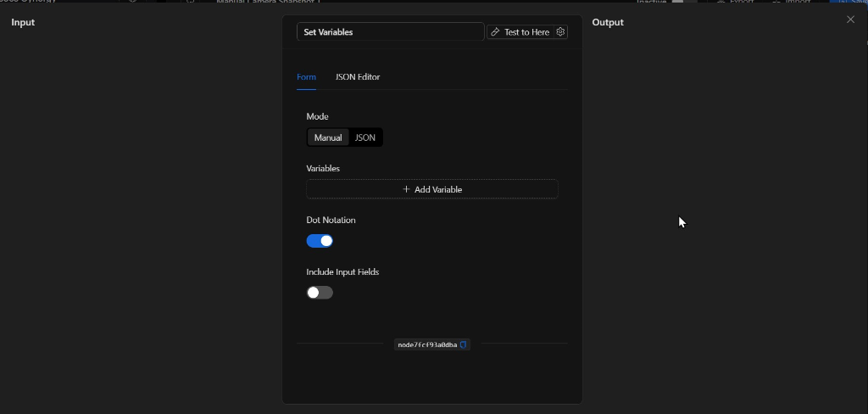
Task: Open the Form tab
Action: point(306,77)
